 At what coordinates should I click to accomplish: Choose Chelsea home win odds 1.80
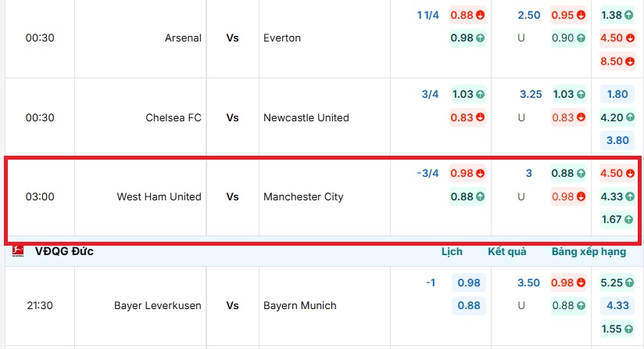(617, 94)
